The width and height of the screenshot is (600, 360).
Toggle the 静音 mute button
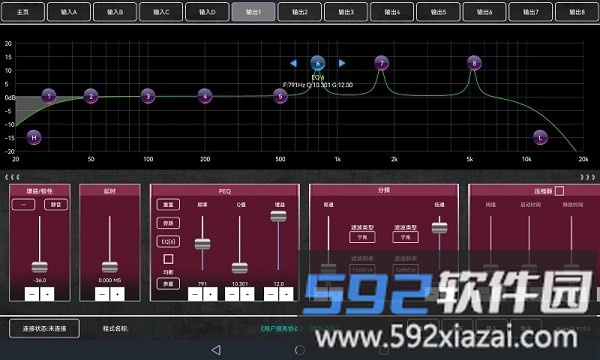point(56,205)
